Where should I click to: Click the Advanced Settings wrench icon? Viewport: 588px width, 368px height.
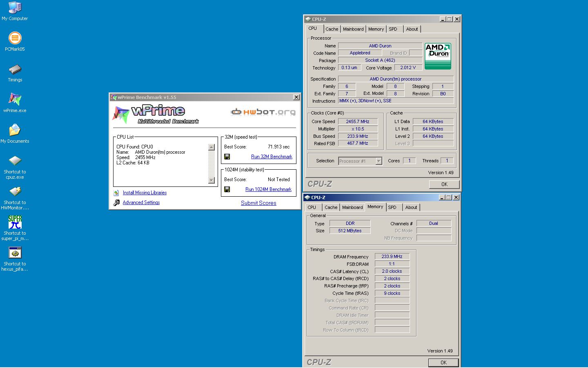pos(116,202)
